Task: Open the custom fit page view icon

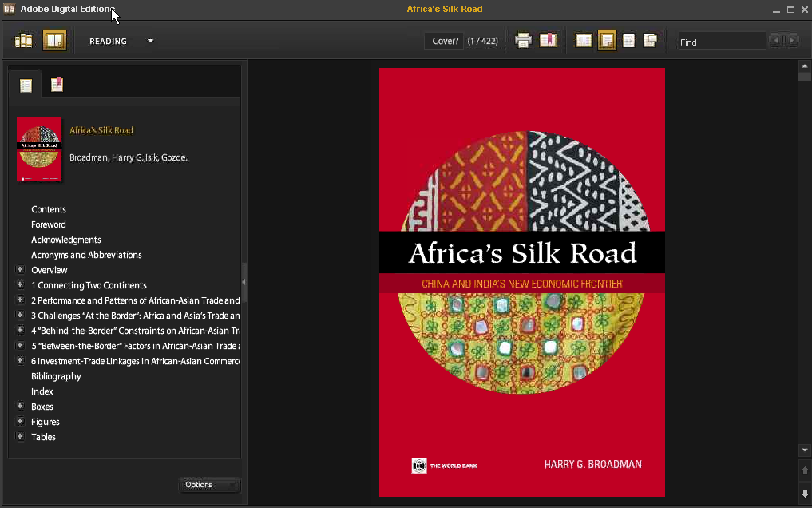Action: tap(650, 41)
